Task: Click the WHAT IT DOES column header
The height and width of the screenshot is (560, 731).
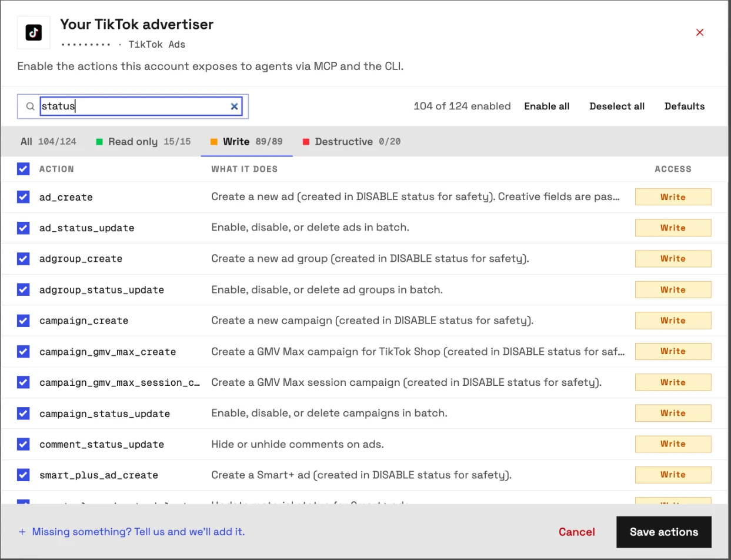Action: point(245,169)
